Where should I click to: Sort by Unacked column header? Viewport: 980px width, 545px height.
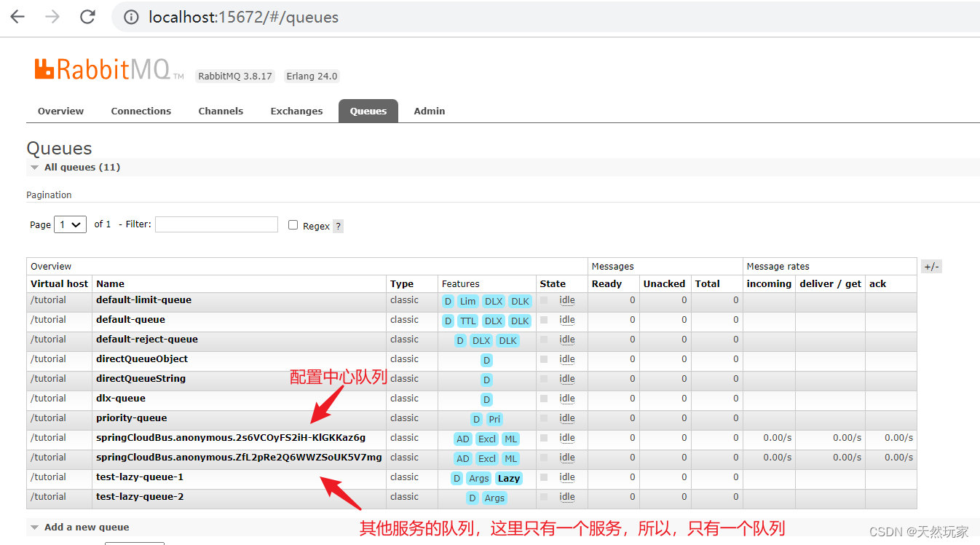click(664, 283)
